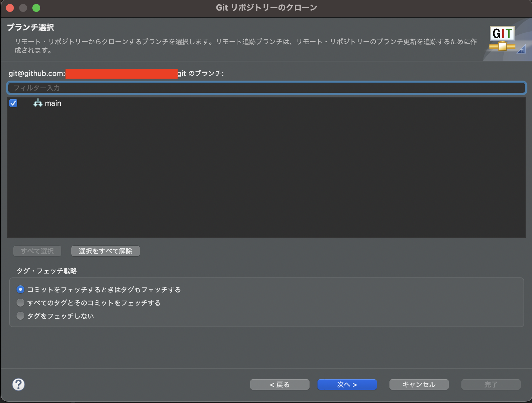
Task: Click the コミットをフェッチするときはタグもフェッチする radio button
Action: point(20,289)
